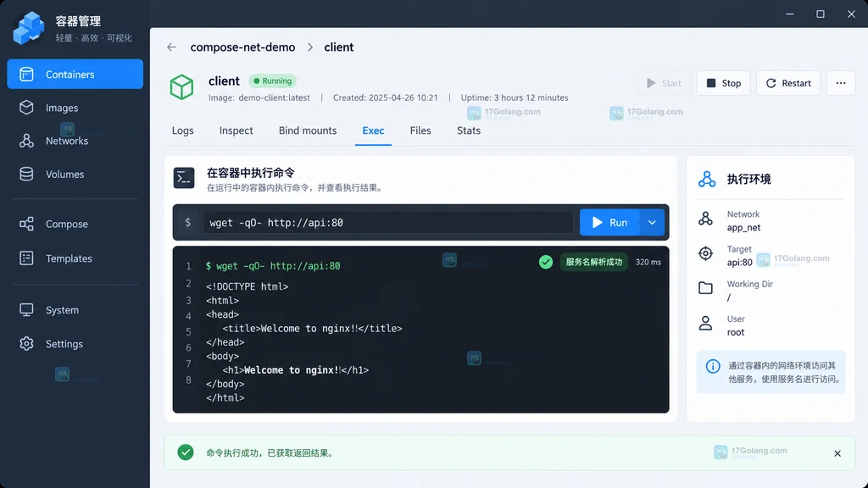
Task: Click the Running status badge
Action: [x=272, y=80]
